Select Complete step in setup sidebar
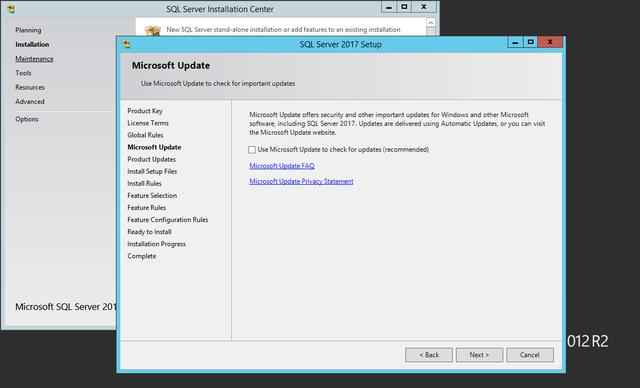This screenshot has width=640, height=388. [x=142, y=256]
